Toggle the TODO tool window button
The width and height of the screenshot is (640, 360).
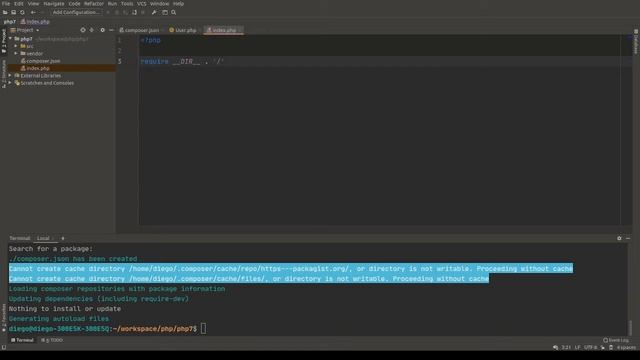(x=52, y=340)
